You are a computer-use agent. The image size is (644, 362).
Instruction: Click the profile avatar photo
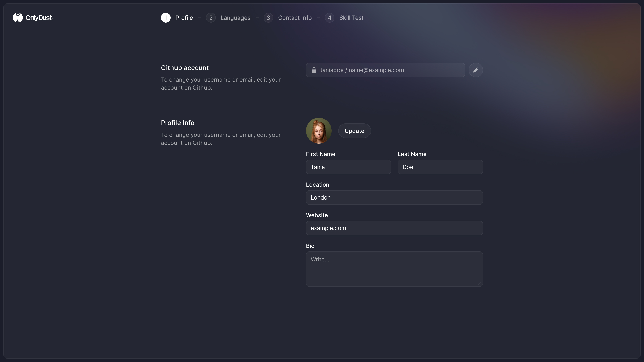point(319,131)
